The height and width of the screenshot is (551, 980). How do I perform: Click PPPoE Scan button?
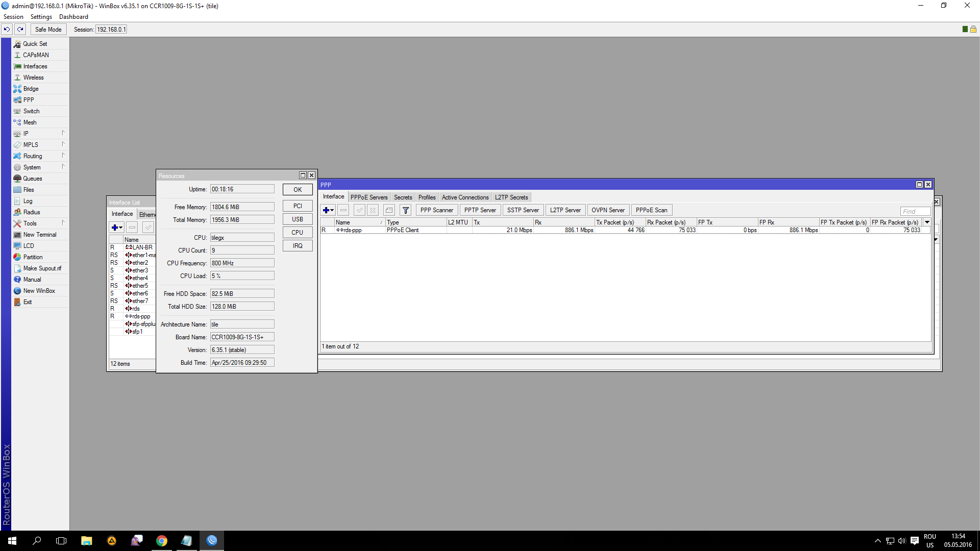pos(651,210)
